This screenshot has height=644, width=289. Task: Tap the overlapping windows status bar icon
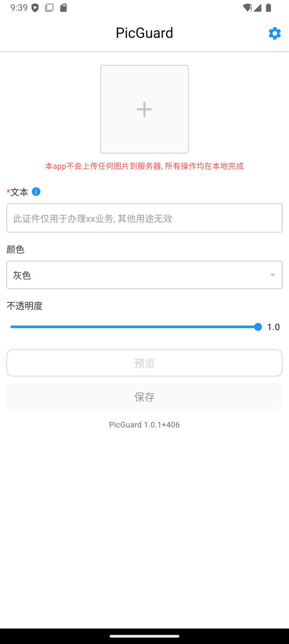[49, 7]
